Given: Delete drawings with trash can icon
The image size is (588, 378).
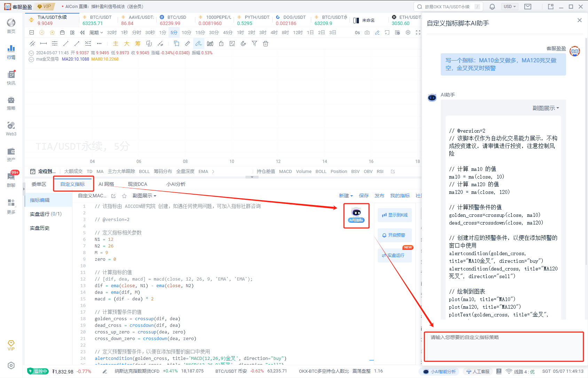Looking at the screenshot, I should [266, 44].
